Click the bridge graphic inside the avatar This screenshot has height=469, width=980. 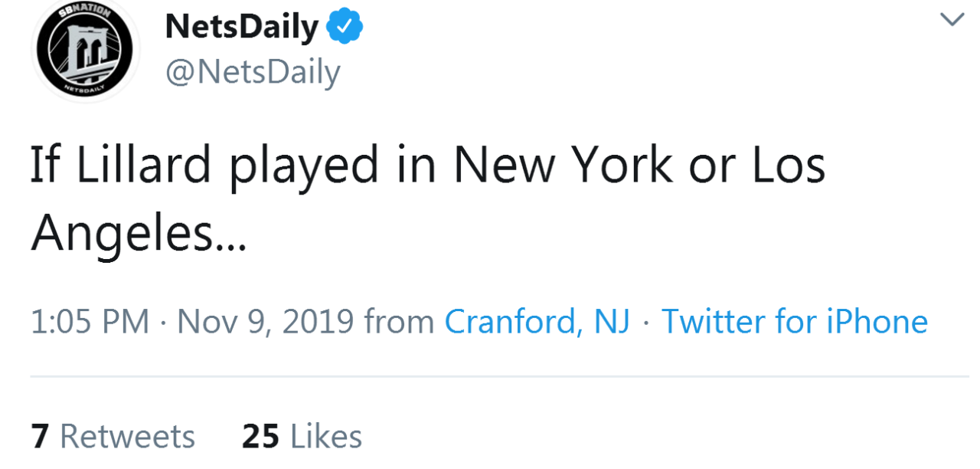click(86, 54)
